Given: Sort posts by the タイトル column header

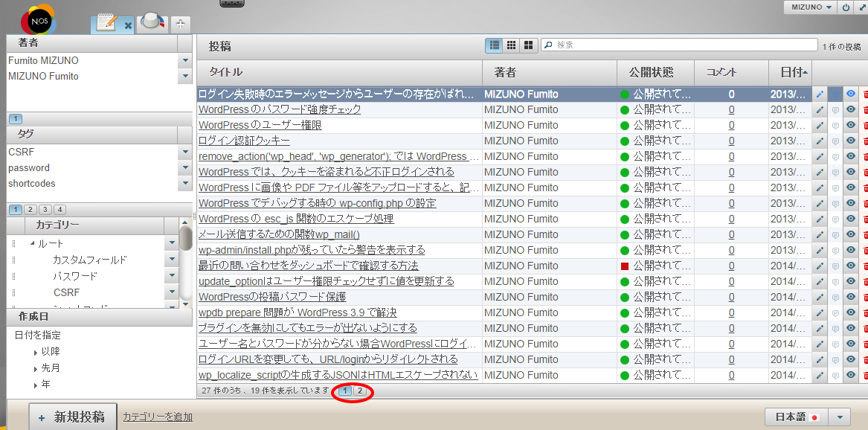Looking at the screenshot, I should tap(339, 72).
